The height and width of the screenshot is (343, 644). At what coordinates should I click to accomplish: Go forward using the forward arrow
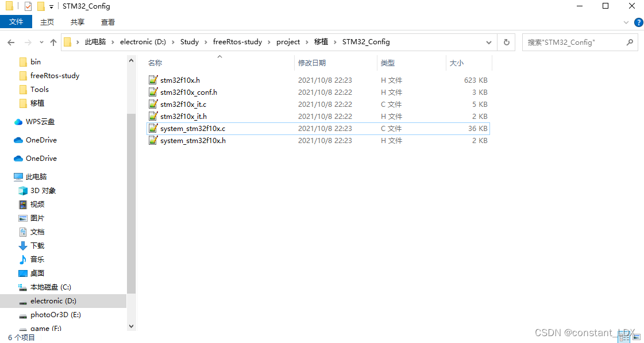tap(28, 43)
